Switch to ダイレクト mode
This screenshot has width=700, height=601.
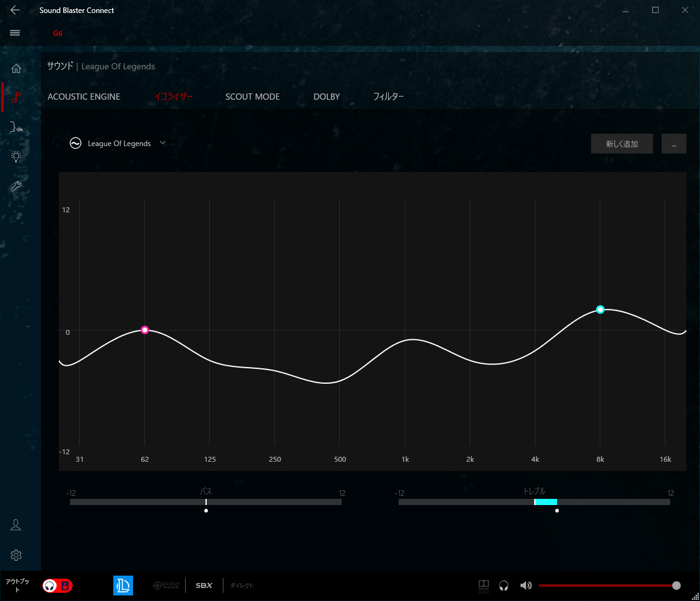point(241,586)
